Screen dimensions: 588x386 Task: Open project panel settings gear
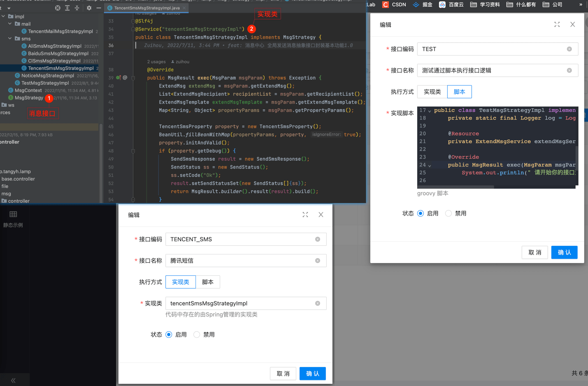89,8
